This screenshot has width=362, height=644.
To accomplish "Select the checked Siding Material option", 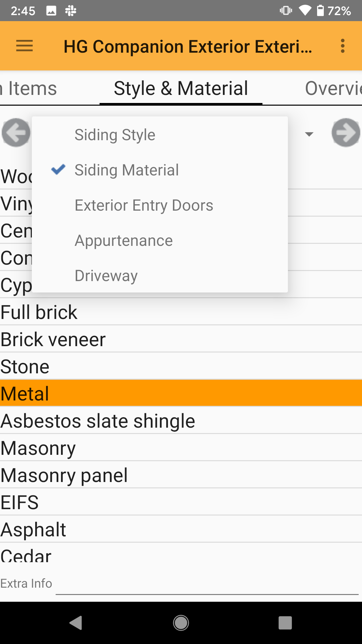I will pyautogui.click(x=126, y=170).
